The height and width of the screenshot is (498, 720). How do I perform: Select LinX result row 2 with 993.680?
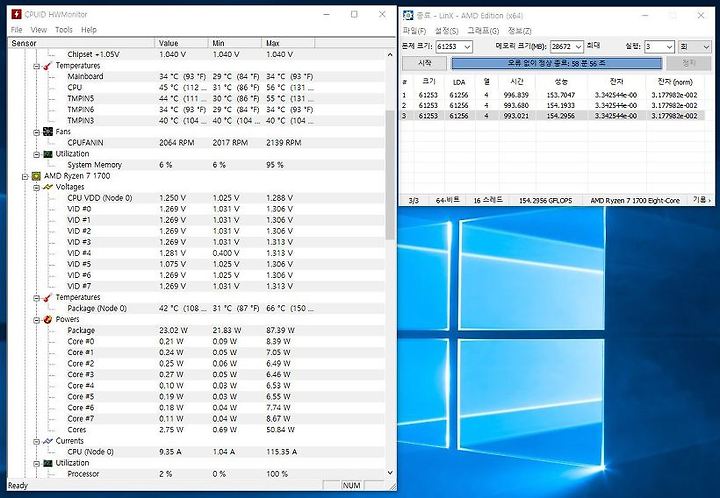pos(552,106)
